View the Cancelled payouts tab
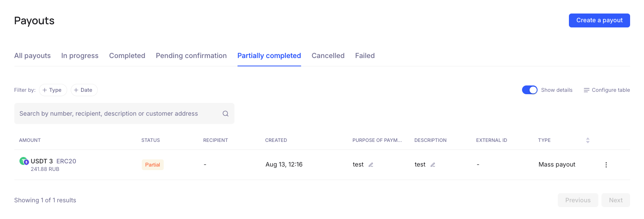The width and height of the screenshot is (644, 219). pyautogui.click(x=328, y=56)
